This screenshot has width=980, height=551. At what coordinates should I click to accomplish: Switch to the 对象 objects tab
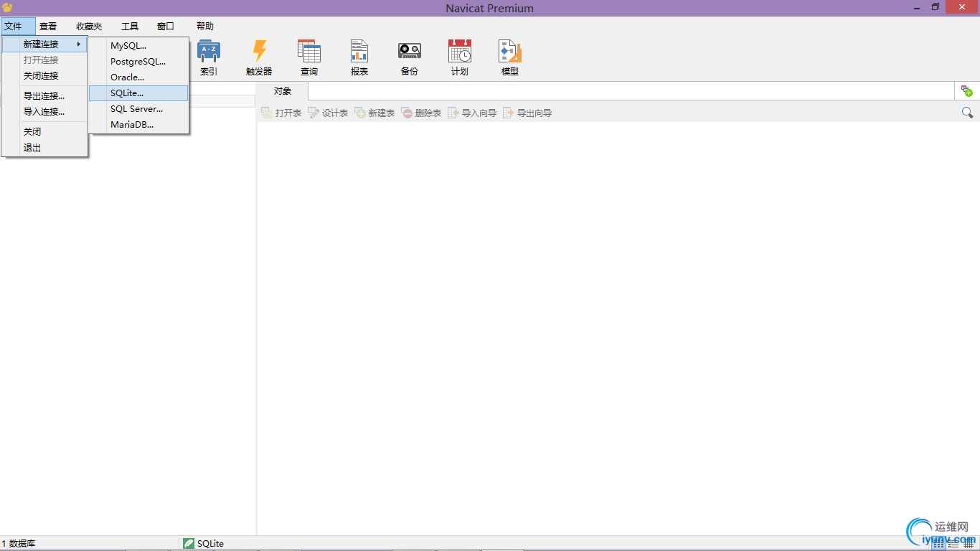(283, 91)
